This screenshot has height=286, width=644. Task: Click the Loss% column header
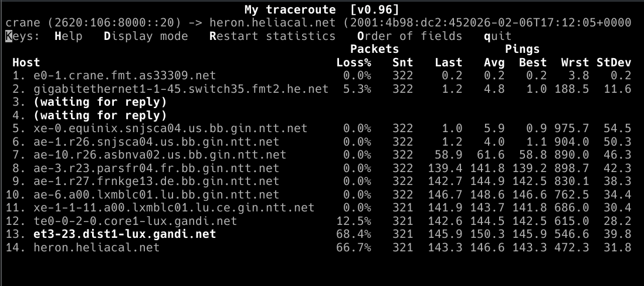pos(354,62)
